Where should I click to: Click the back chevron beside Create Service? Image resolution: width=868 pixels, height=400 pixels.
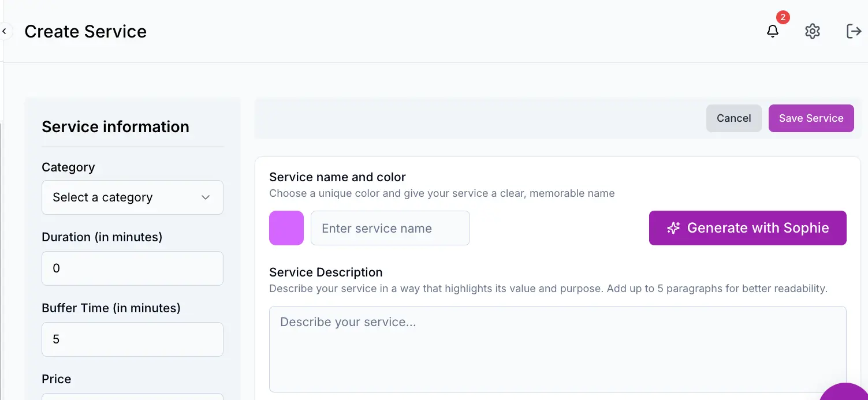coord(5,31)
